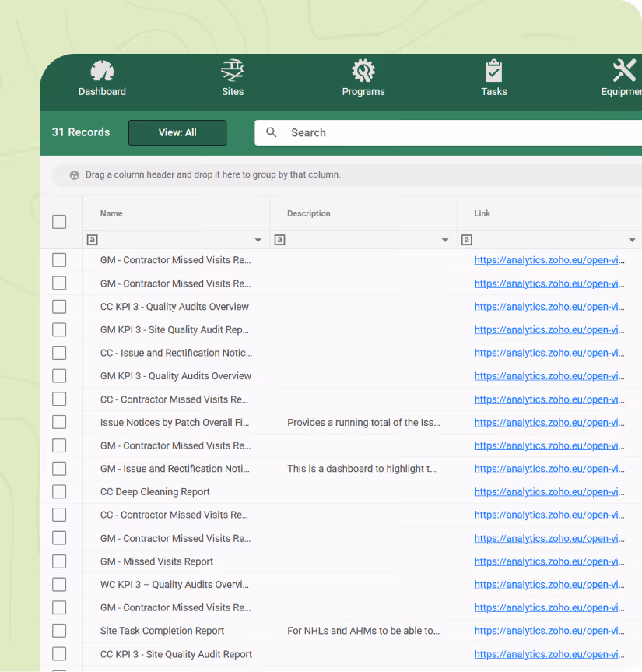The width and height of the screenshot is (642, 672).
Task: Open the View: All selector
Action: 177,133
